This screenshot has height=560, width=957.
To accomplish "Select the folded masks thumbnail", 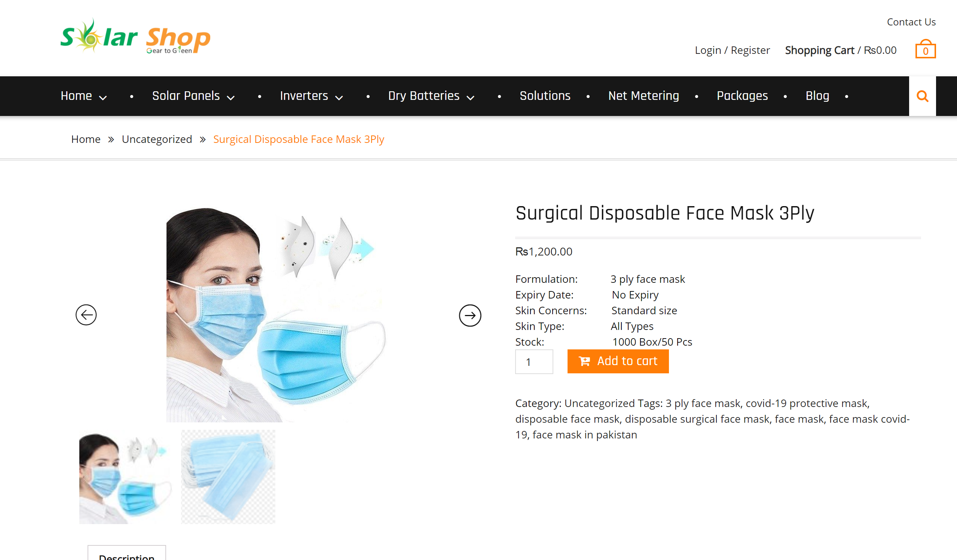I will [228, 477].
